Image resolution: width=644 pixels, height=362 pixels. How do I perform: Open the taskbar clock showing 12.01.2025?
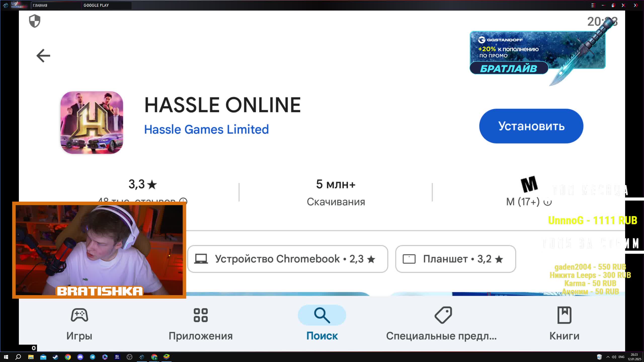634,357
